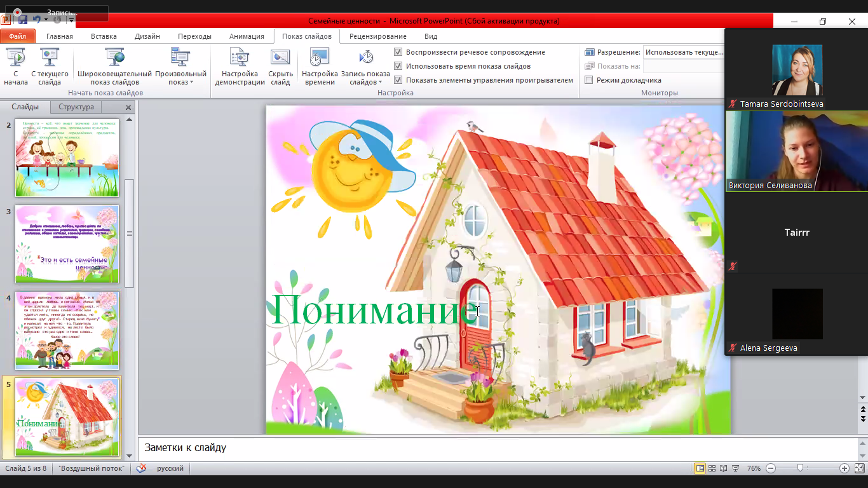868x488 pixels.
Task: Open broadcast slideshow (Широковещательный показ слайдов)
Action: tap(115, 67)
